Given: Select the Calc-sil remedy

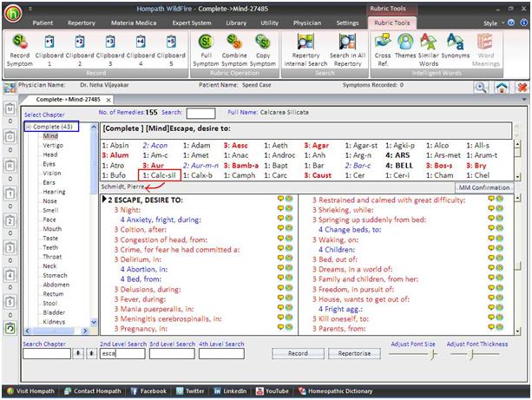Looking at the screenshot, I should coord(160,175).
